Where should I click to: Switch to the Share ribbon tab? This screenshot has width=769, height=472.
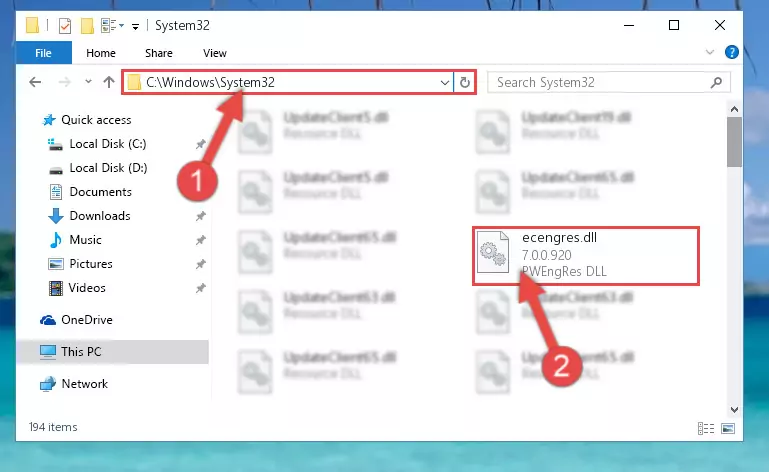tap(158, 53)
